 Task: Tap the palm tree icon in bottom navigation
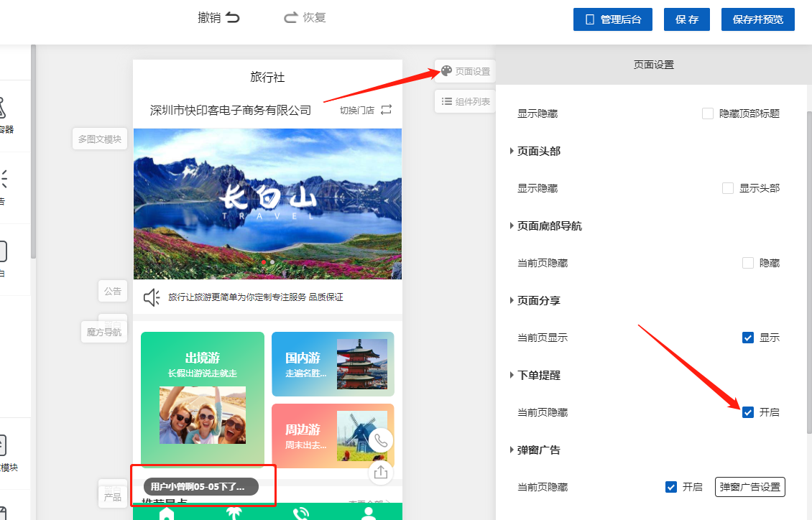point(234,513)
